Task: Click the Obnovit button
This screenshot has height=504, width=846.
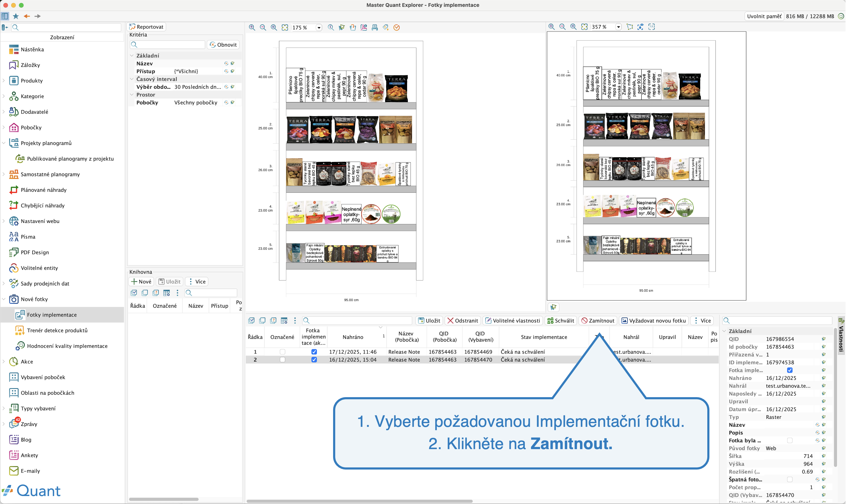Action: coord(223,45)
